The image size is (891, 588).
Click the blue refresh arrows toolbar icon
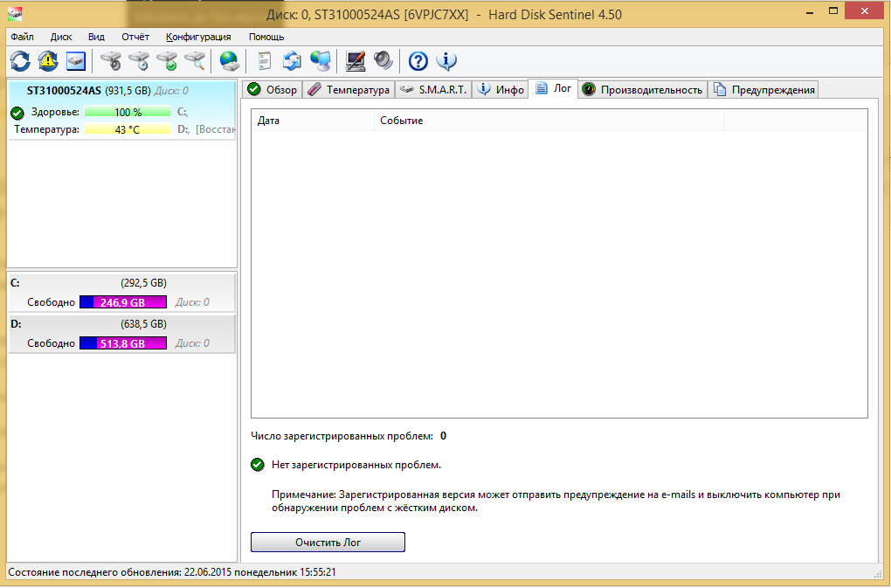point(20,61)
